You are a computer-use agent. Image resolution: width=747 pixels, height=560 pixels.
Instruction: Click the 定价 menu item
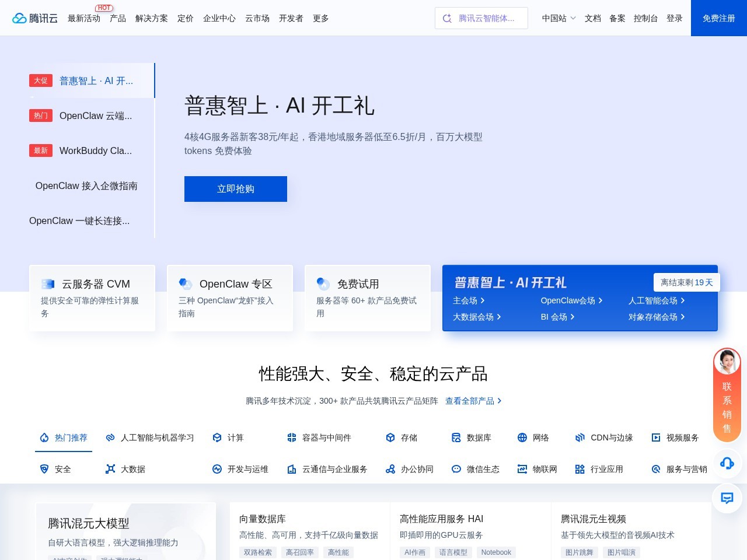[185, 18]
